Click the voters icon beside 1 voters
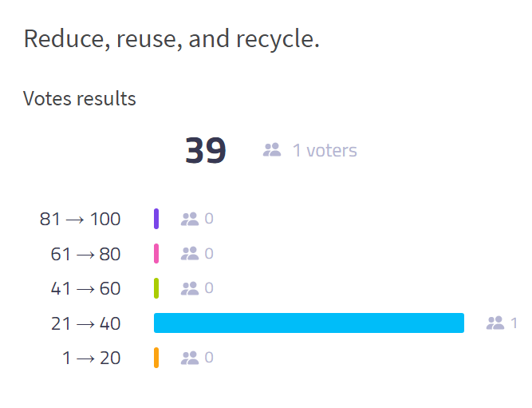 pos(272,150)
